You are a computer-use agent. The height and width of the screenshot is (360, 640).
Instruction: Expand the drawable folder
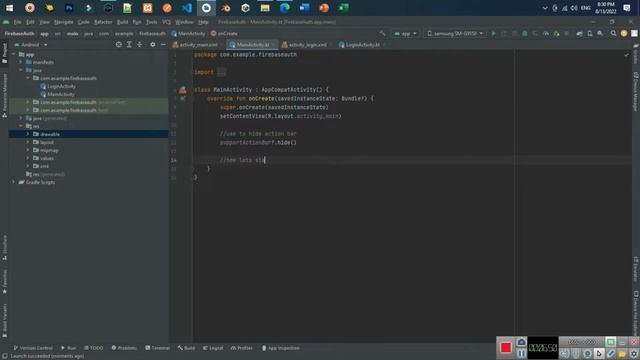pos(28,134)
